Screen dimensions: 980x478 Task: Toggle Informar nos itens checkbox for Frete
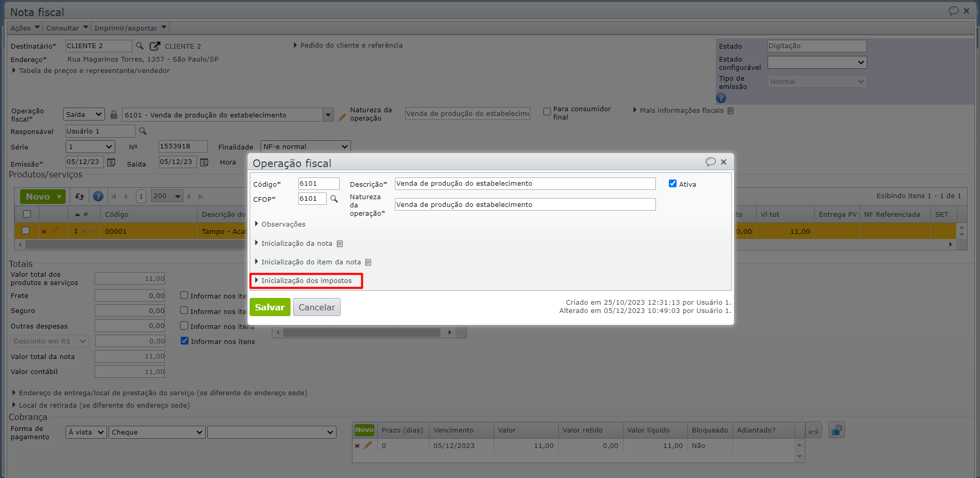click(x=184, y=295)
